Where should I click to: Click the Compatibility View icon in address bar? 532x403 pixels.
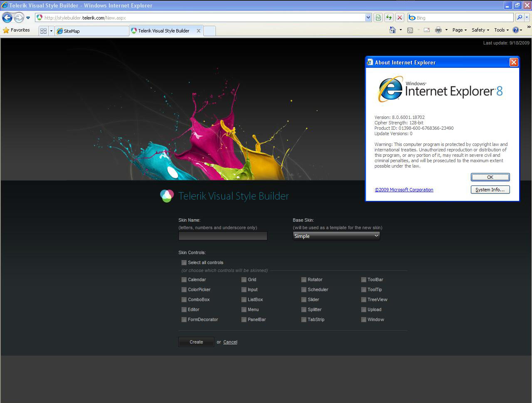pos(378,17)
